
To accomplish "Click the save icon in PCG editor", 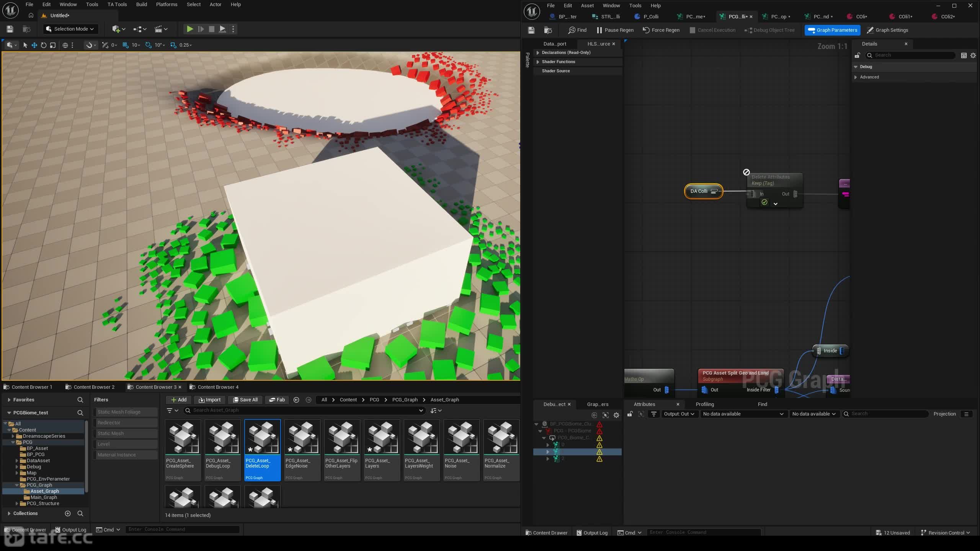I will (531, 30).
